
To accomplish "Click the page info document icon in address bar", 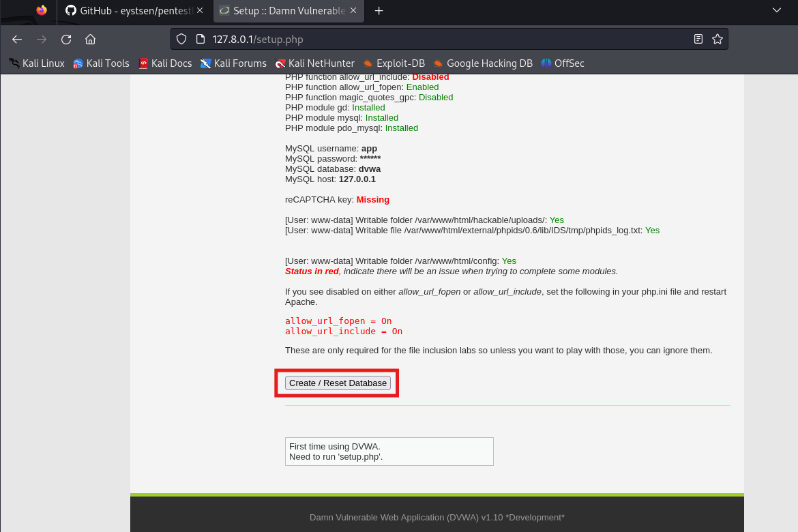I will pos(201,39).
